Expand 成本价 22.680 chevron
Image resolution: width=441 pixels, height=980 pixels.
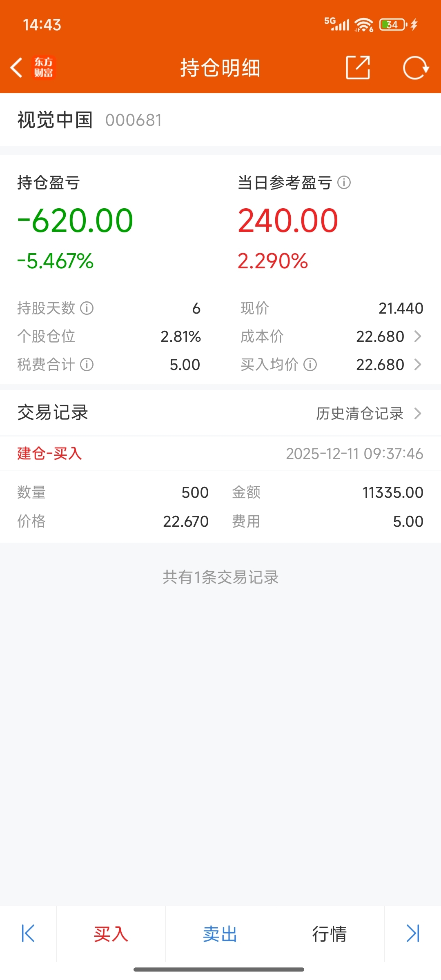[x=417, y=336]
